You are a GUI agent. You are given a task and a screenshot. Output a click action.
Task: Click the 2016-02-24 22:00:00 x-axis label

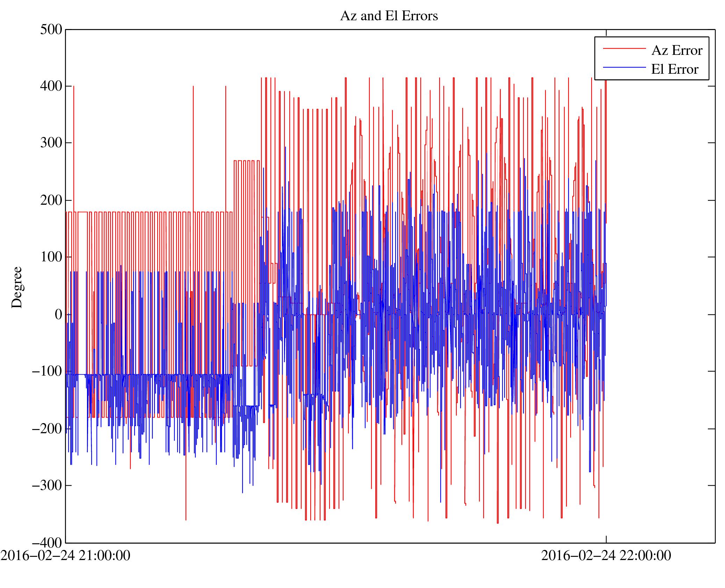(606, 556)
